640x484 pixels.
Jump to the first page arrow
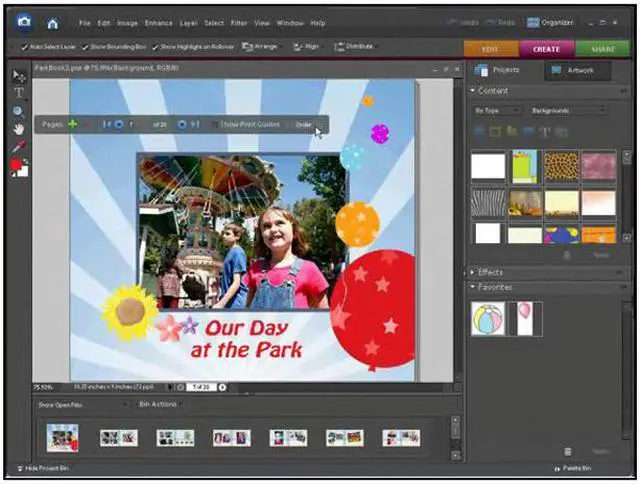click(x=106, y=124)
